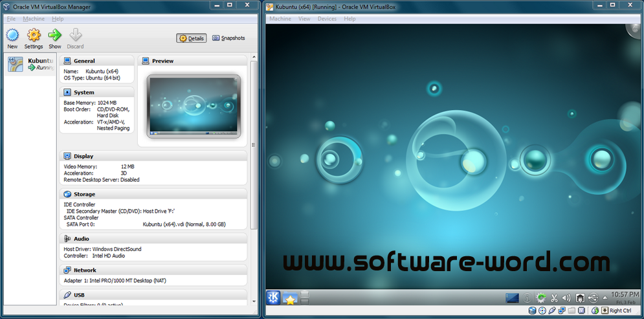The height and width of the screenshot is (319, 644).
Task: Click 'Name: Kubuntu (x64)' in General
Action: pos(91,71)
